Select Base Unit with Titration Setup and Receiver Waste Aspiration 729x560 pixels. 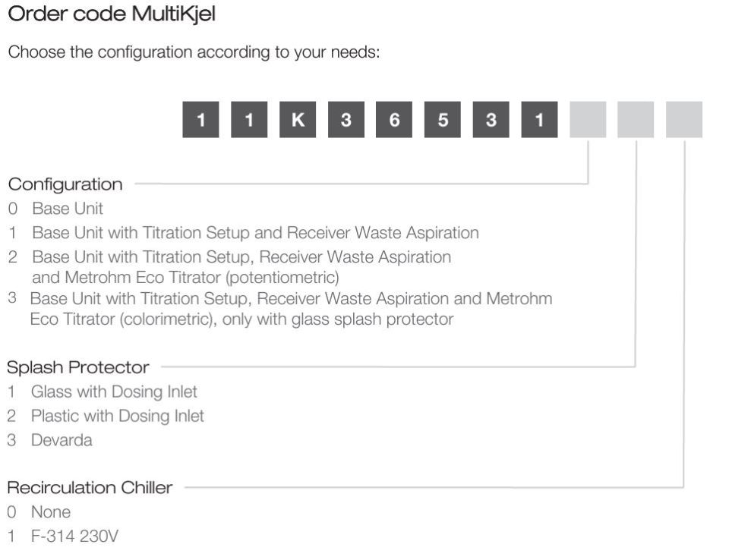[244, 232]
